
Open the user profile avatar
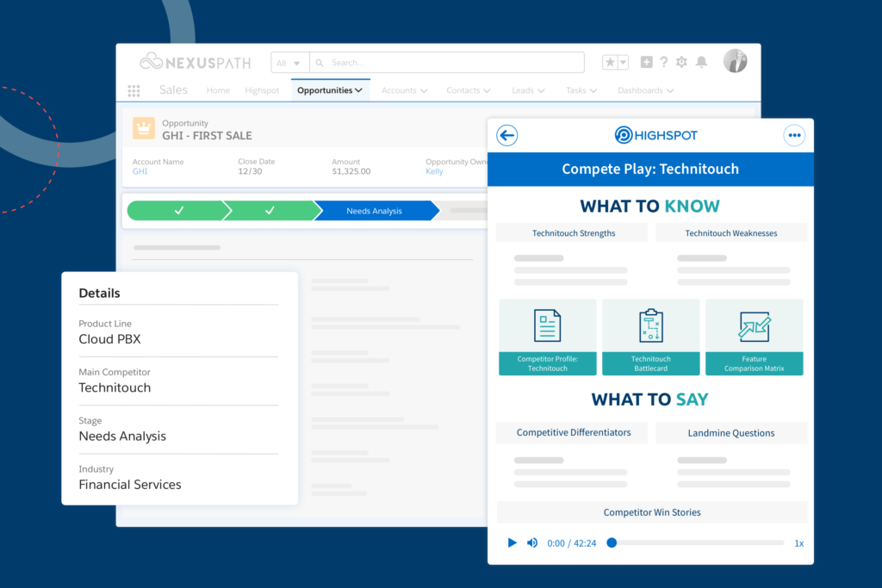(736, 61)
